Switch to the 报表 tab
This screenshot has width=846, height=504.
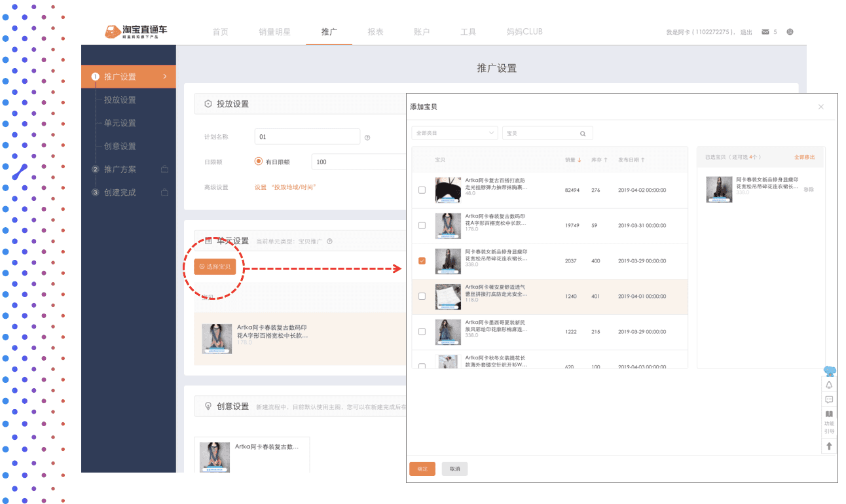pos(375,31)
